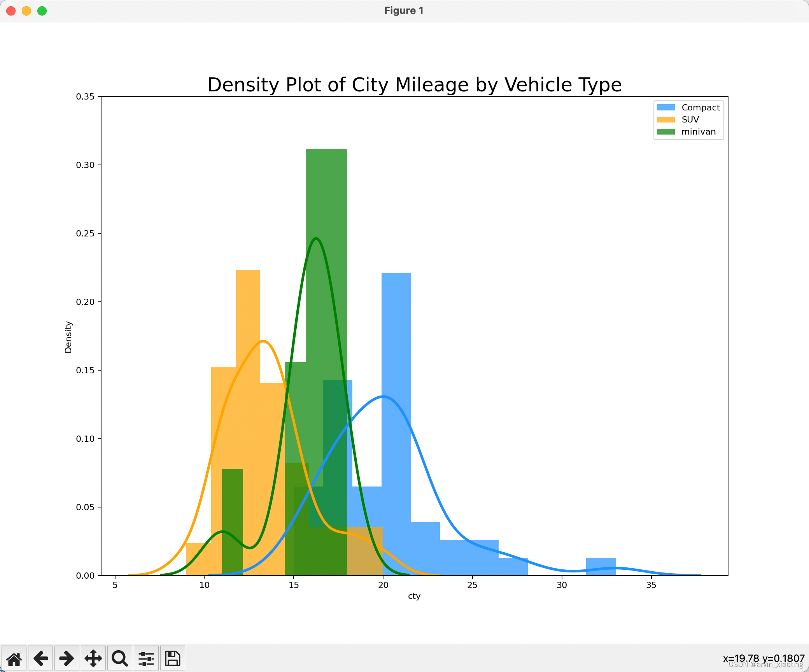This screenshot has height=672, width=809.
Task: Click the Density y-axis label
Action: [x=68, y=337]
